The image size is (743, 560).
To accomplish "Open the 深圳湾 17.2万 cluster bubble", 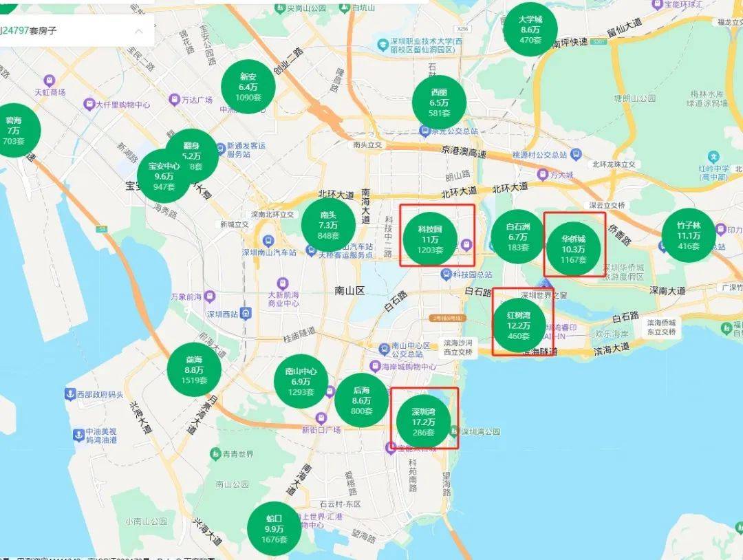I will (423, 422).
